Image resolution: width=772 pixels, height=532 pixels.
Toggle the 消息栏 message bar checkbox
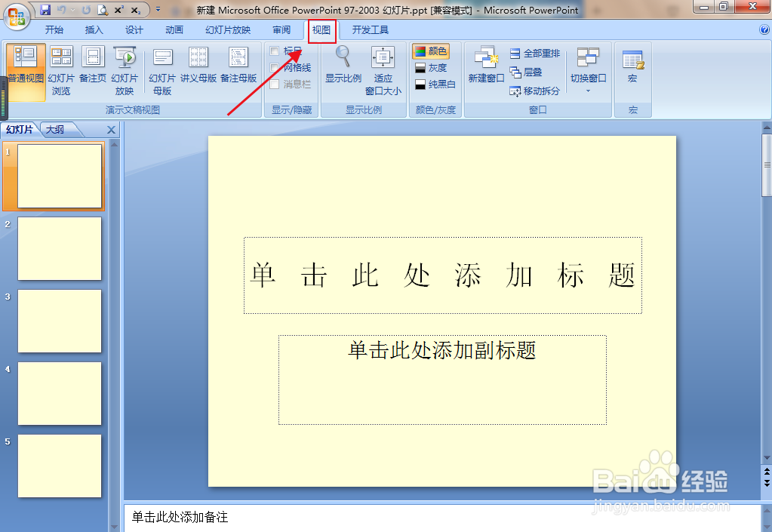[275, 85]
